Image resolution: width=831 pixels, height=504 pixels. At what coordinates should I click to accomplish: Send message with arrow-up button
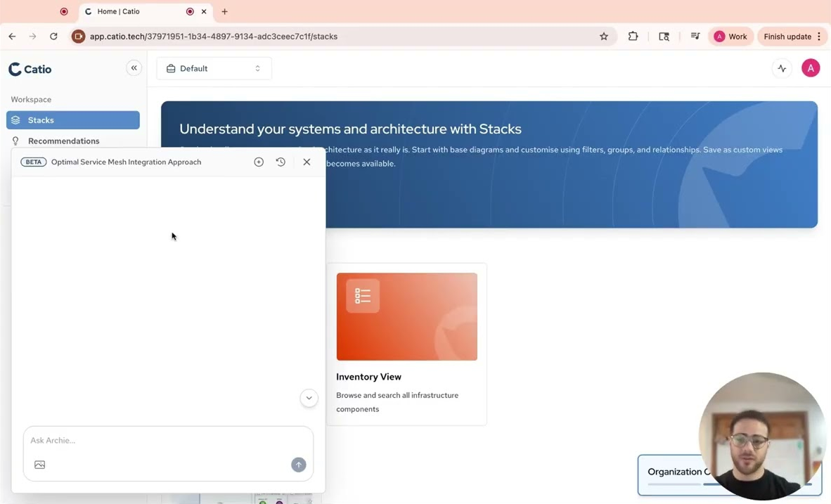[298, 465]
